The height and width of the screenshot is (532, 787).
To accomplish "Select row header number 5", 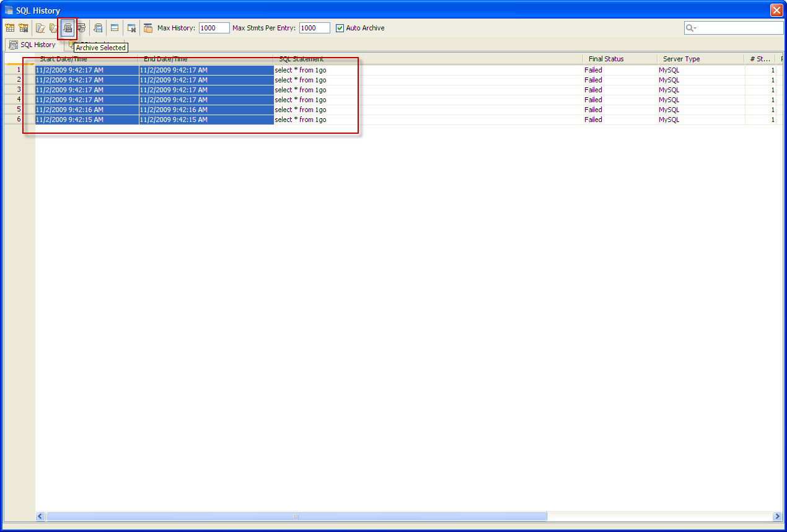I will pos(19,110).
